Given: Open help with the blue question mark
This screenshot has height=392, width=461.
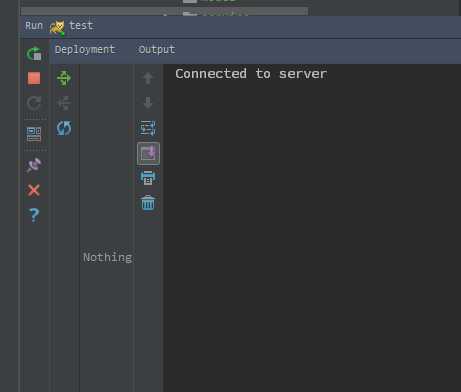Looking at the screenshot, I should tap(34, 215).
